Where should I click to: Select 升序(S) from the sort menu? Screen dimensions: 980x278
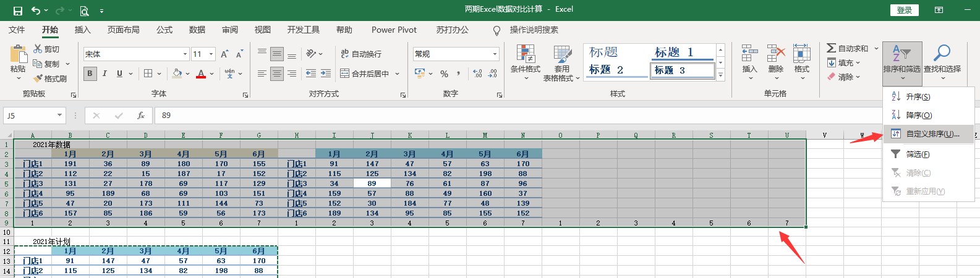click(929, 97)
